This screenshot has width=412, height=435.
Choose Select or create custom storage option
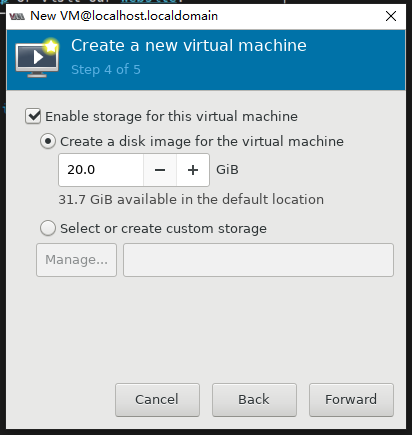tap(48, 228)
